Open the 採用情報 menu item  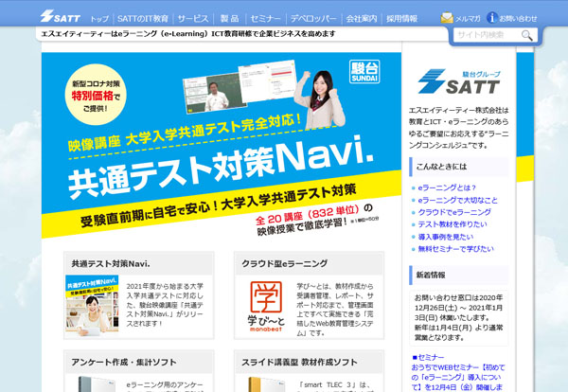point(401,19)
